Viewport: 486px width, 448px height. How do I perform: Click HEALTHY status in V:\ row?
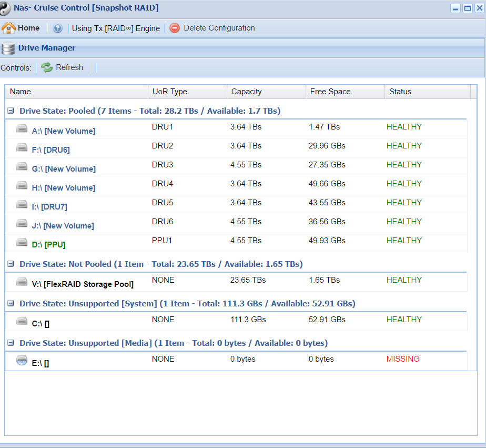coord(404,280)
